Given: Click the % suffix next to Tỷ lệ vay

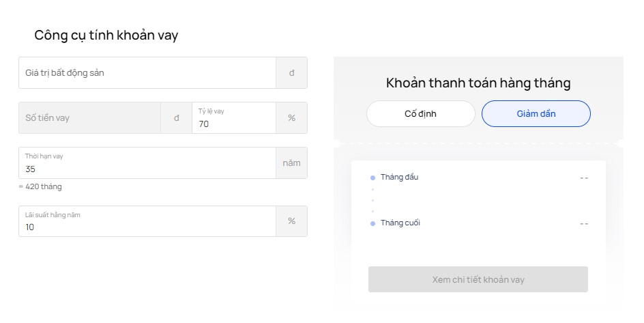Looking at the screenshot, I should 291,118.
